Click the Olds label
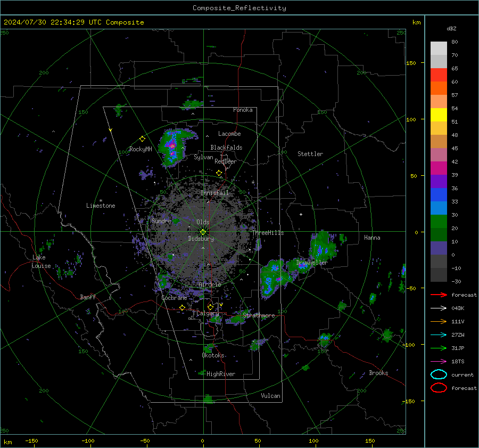The image size is (479, 448). pyautogui.click(x=203, y=222)
